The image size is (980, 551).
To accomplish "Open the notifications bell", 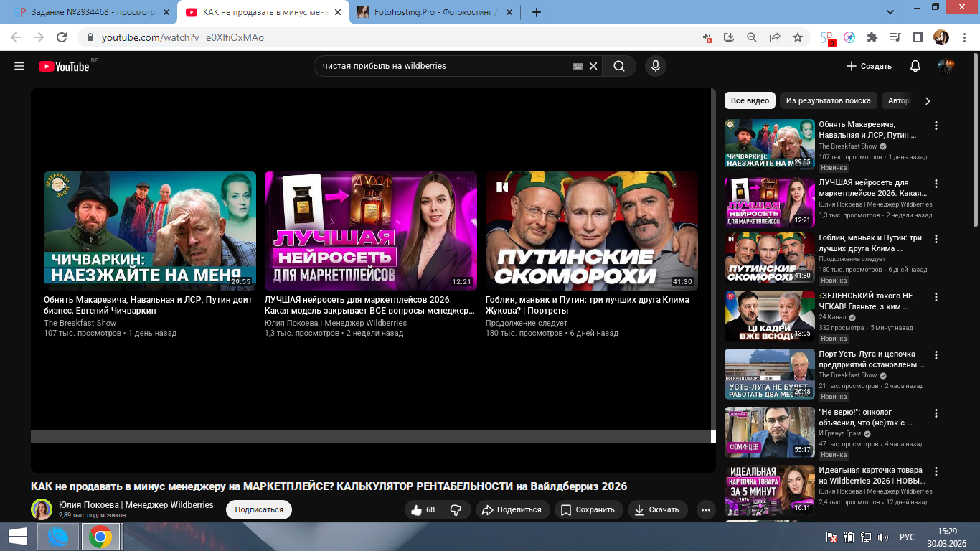I will point(915,66).
